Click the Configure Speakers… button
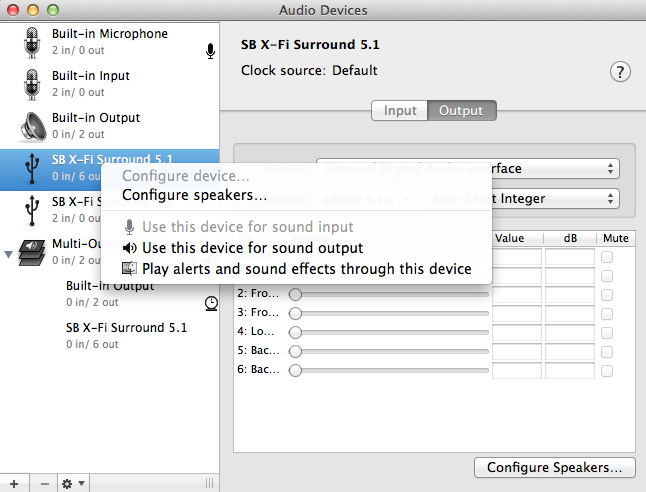This screenshot has height=492, width=646. point(555,467)
